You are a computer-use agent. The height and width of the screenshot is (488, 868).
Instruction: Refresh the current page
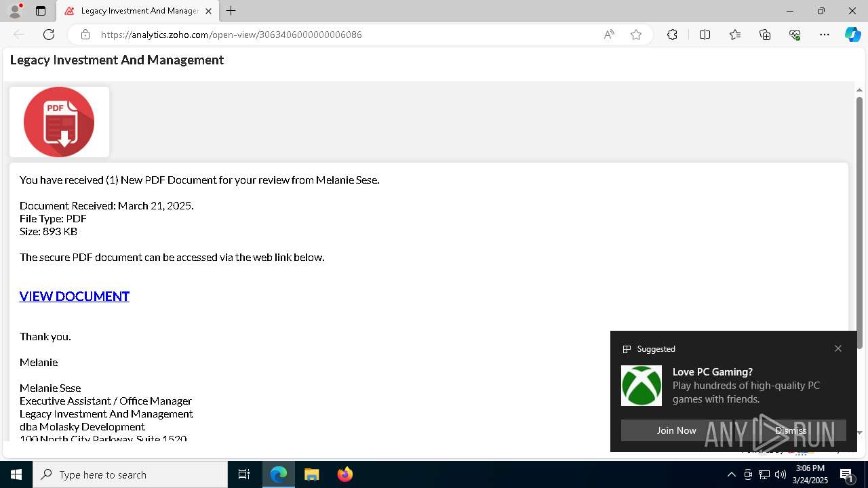click(49, 35)
